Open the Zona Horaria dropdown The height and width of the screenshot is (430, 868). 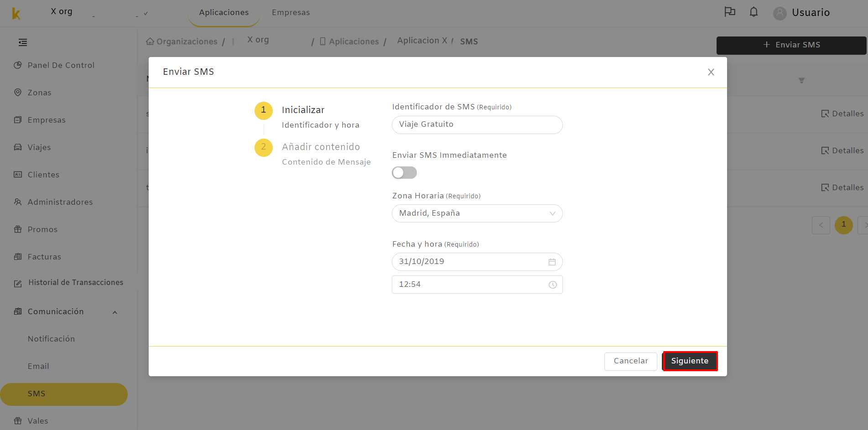coord(477,213)
